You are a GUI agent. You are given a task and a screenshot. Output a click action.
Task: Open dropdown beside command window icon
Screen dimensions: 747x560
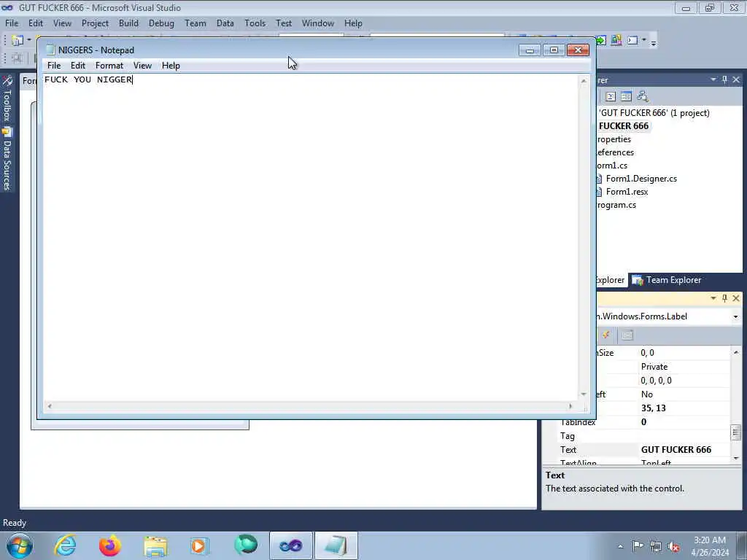coord(644,41)
